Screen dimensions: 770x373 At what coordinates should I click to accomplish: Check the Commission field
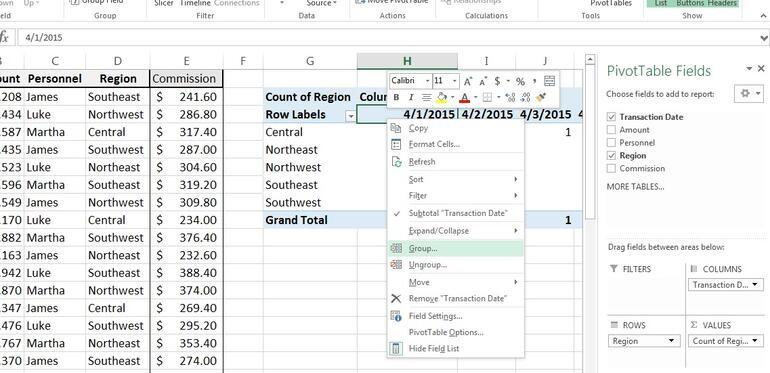coord(611,168)
